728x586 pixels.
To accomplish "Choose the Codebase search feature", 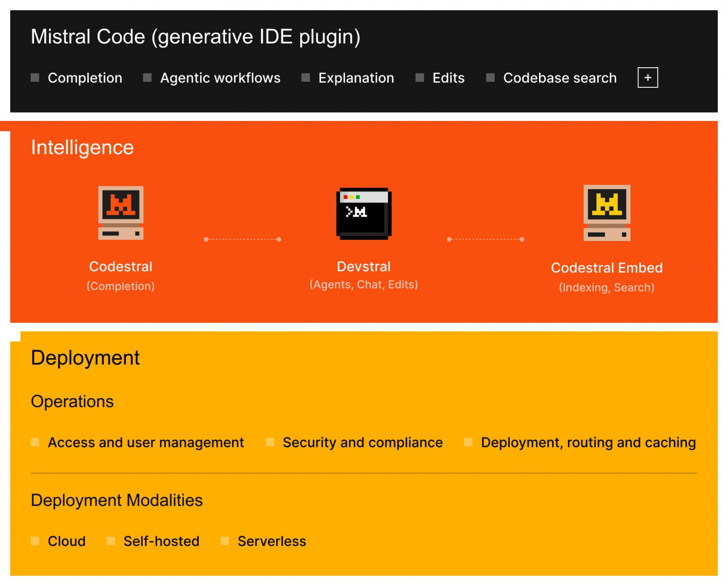I will point(560,78).
